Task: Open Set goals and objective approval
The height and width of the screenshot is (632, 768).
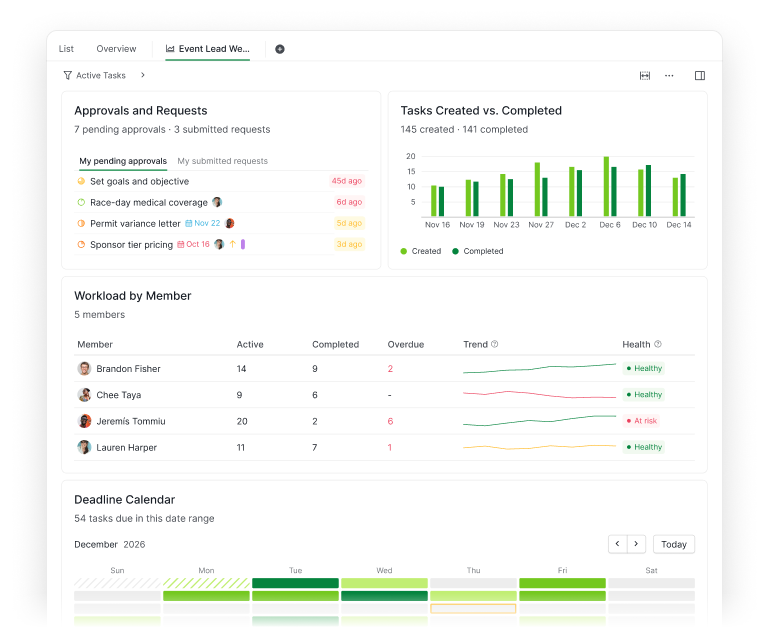Action: click(140, 181)
